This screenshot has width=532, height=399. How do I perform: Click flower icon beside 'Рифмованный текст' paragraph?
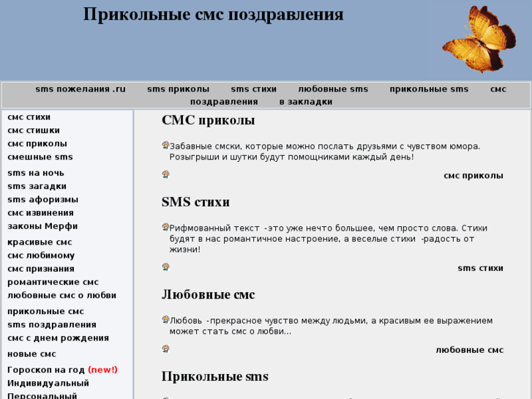click(165, 227)
